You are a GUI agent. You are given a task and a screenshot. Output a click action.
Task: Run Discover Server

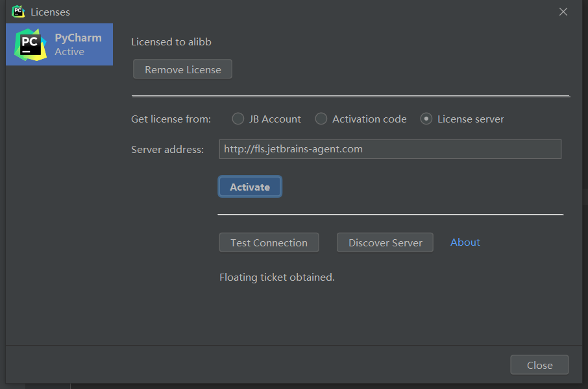[x=385, y=242]
